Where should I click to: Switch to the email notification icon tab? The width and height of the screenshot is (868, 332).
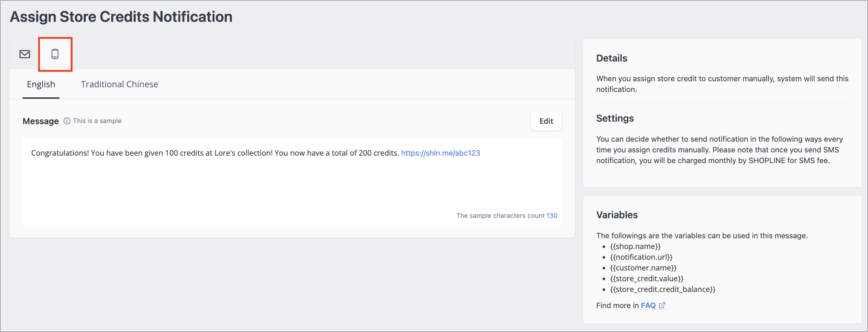pyautogui.click(x=25, y=54)
